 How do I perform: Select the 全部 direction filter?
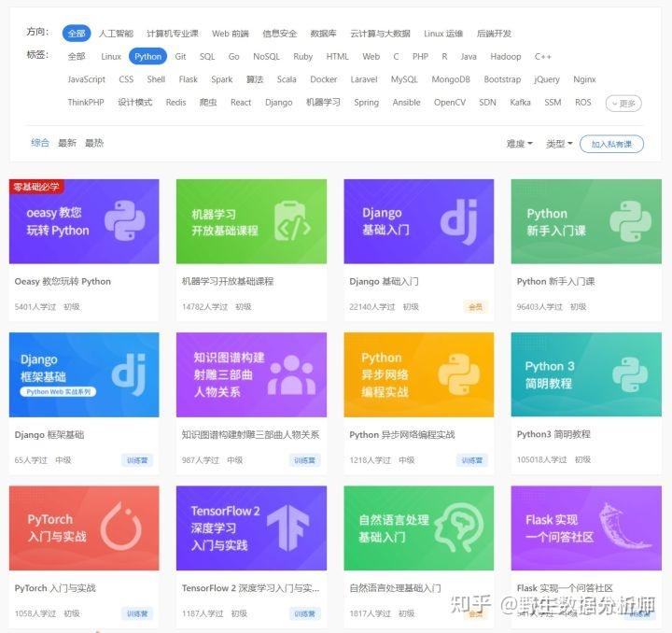pos(77,34)
